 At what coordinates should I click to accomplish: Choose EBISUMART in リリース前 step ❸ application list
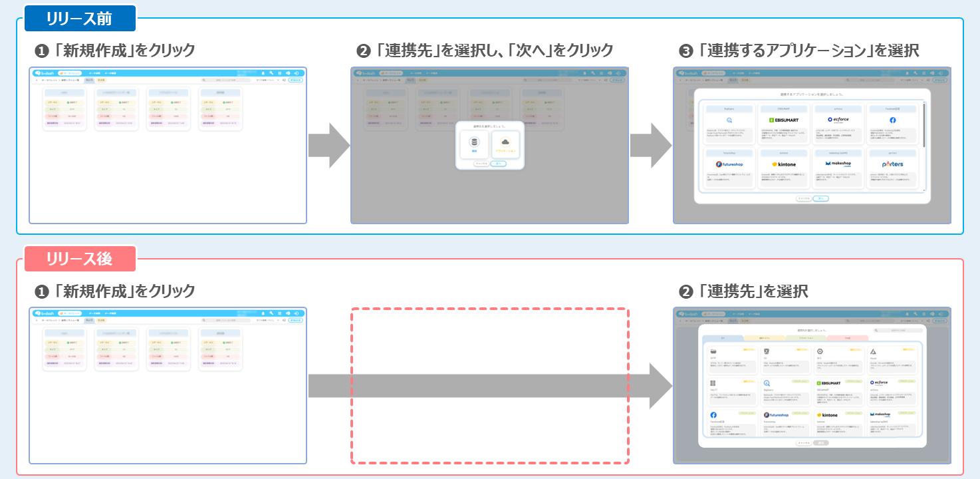[x=784, y=124]
